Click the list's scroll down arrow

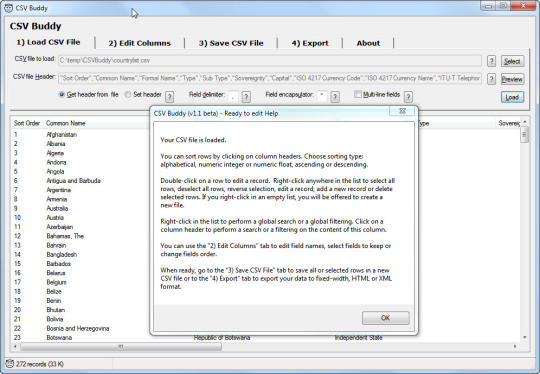click(525, 337)
